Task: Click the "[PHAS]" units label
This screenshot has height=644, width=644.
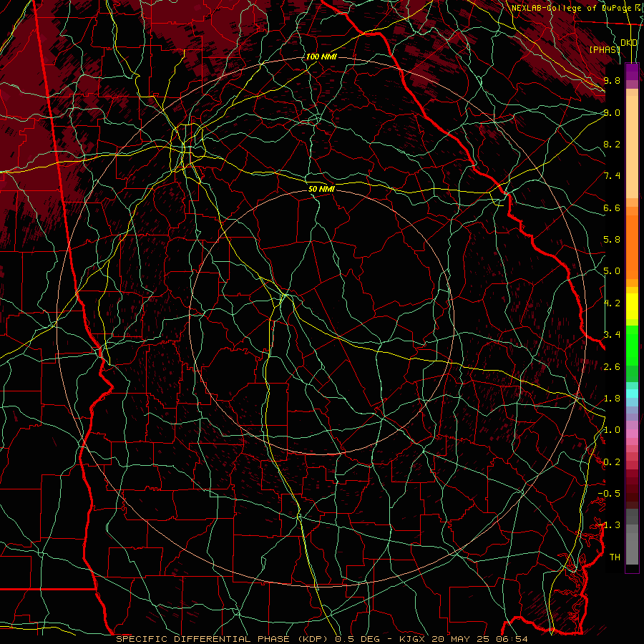Action: point(605,49)
